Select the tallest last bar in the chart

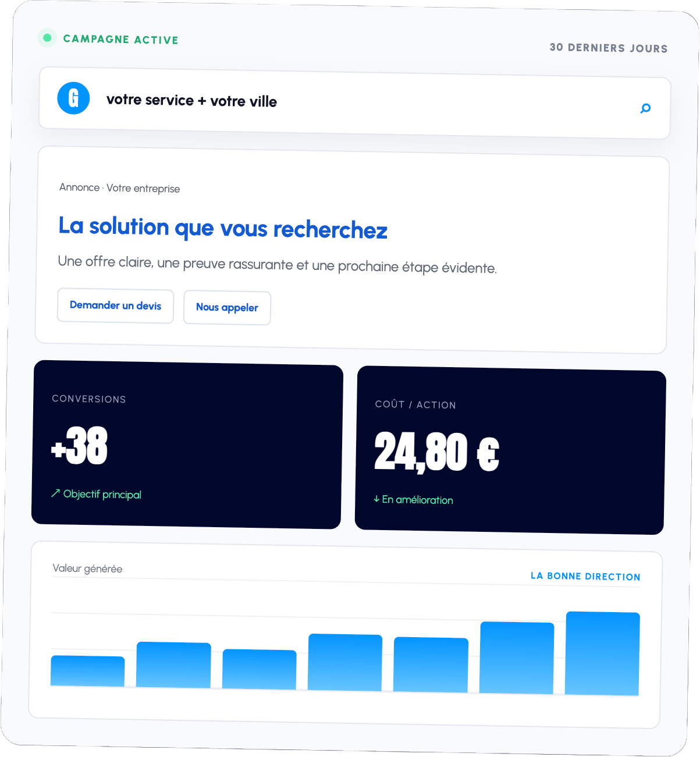[602, 653]
